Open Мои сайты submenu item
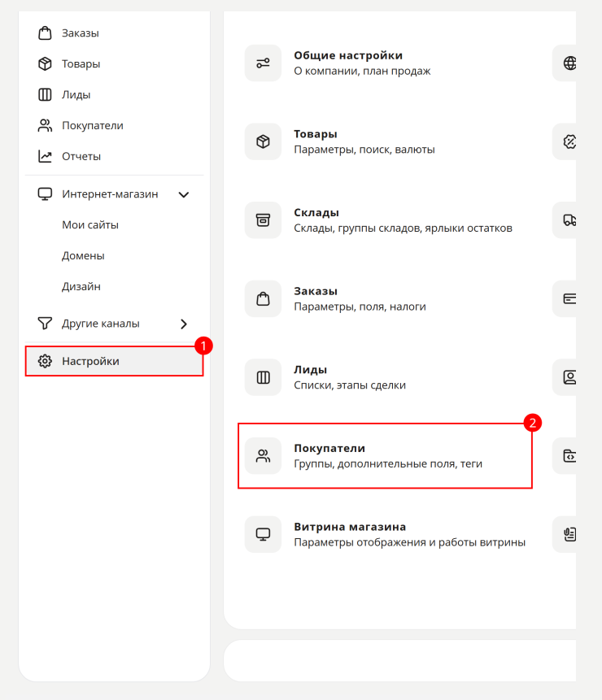The height and width of the screenshot is (700, 602). (90, 225)
